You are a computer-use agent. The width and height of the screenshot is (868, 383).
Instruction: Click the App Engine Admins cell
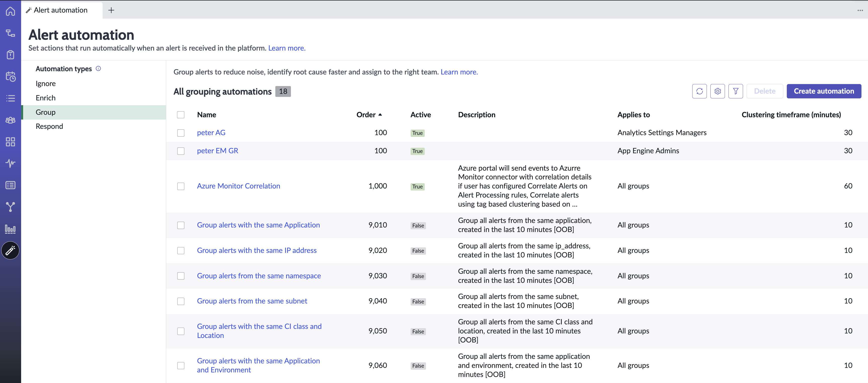pos(648,151)
